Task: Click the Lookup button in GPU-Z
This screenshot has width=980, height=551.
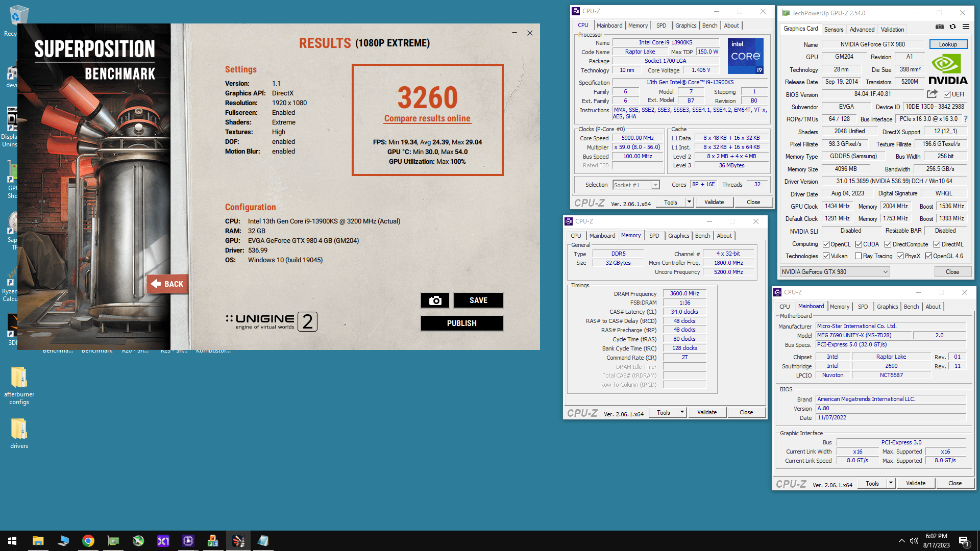Action: tap(948, 44)
